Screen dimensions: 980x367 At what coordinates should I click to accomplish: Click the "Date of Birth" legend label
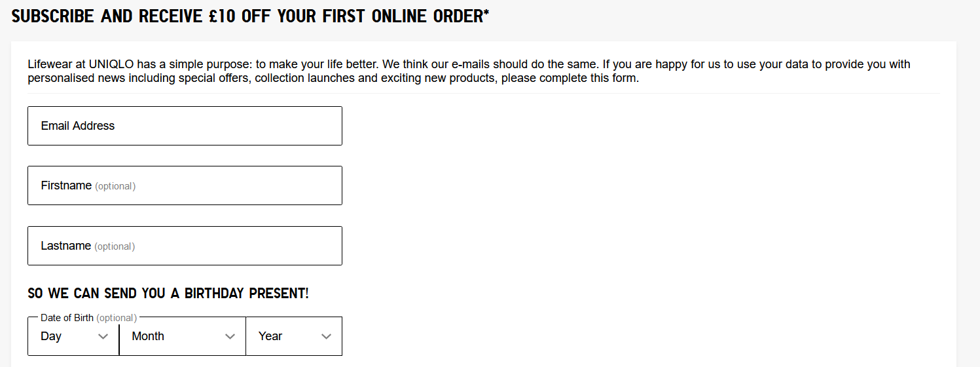point(67,318)
